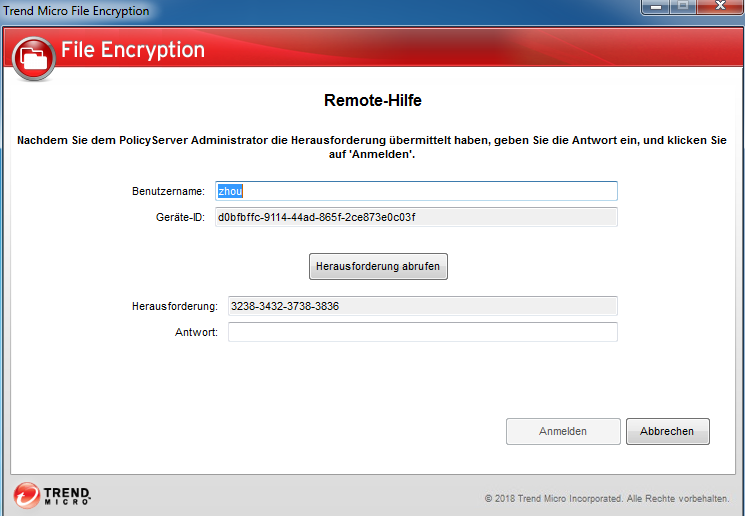Select the Herausforderung code field
Viewport: 745px width, 516px height.
[421, 306]
